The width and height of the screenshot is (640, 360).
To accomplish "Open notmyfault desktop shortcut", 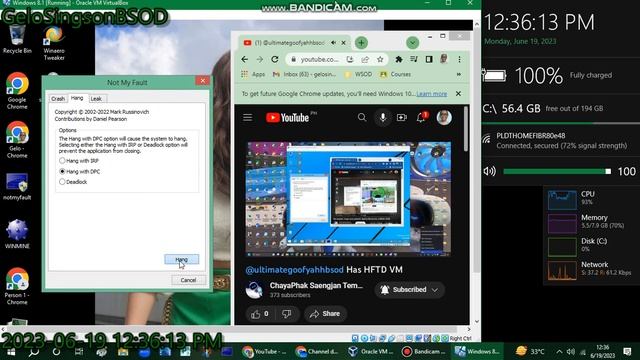I will tap(17, 187).
